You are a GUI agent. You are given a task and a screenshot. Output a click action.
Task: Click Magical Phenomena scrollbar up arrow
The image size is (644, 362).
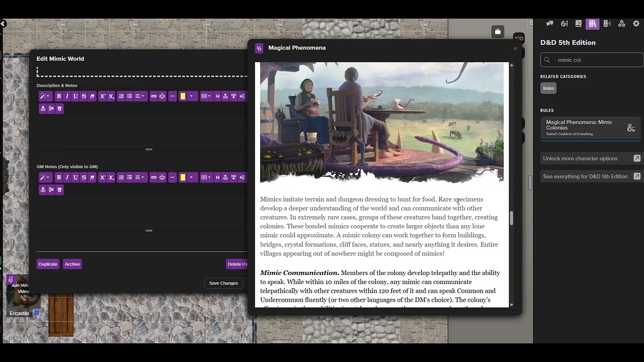pyautogui.click(x=511, y=65)
